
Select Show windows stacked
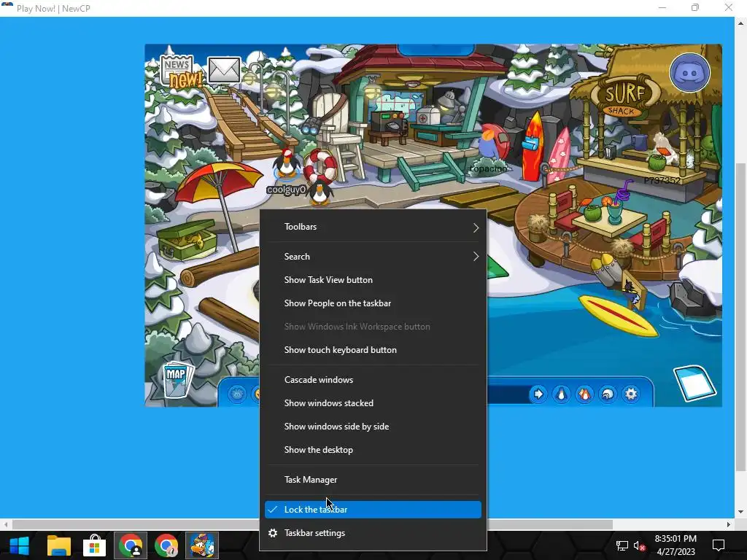[373, 403]
